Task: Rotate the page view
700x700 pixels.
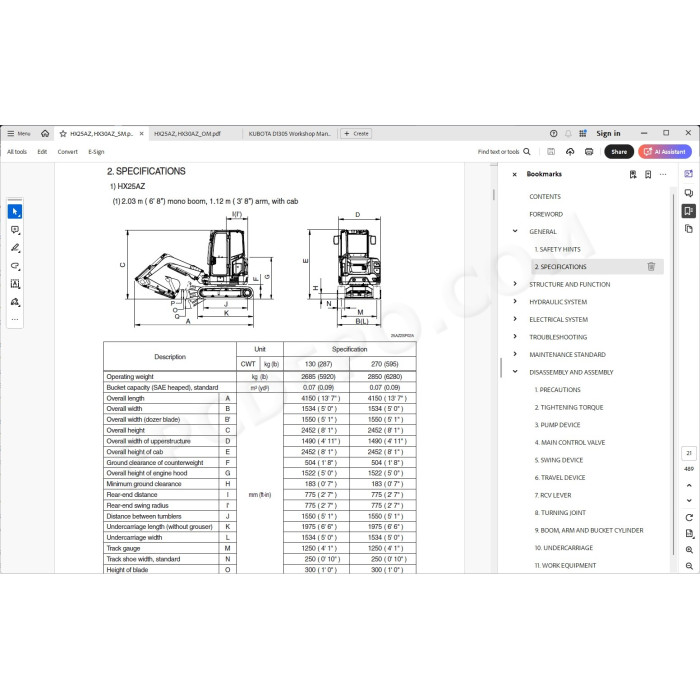Action: pos(689,517)
